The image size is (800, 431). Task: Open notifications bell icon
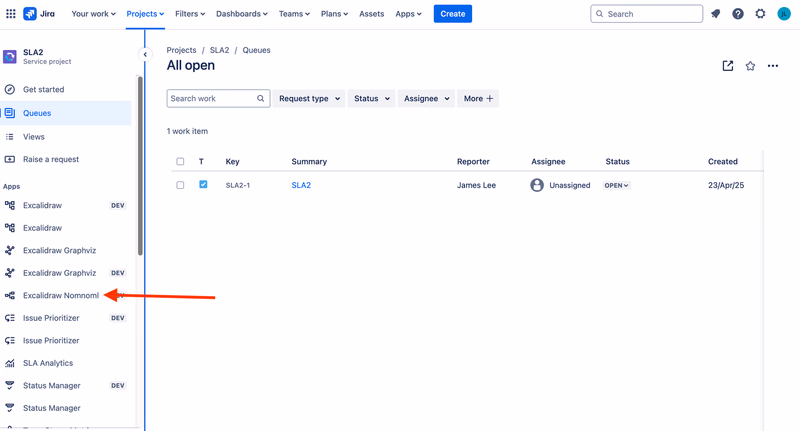pos(715,14)
